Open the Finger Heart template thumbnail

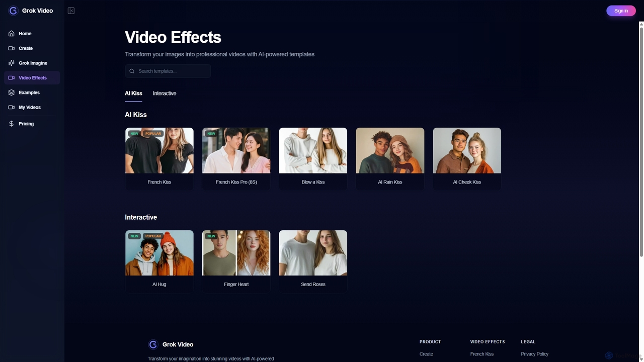pyautogui.click(x=236, y=253)
